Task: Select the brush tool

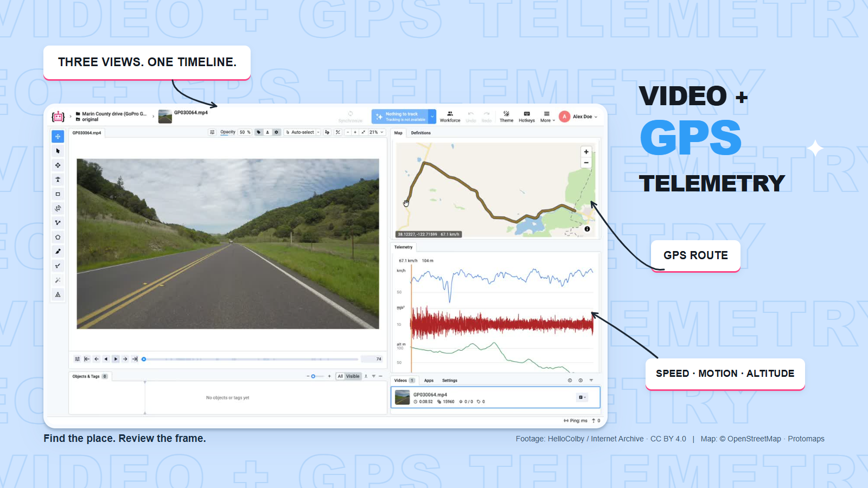Action: point(58,252)
